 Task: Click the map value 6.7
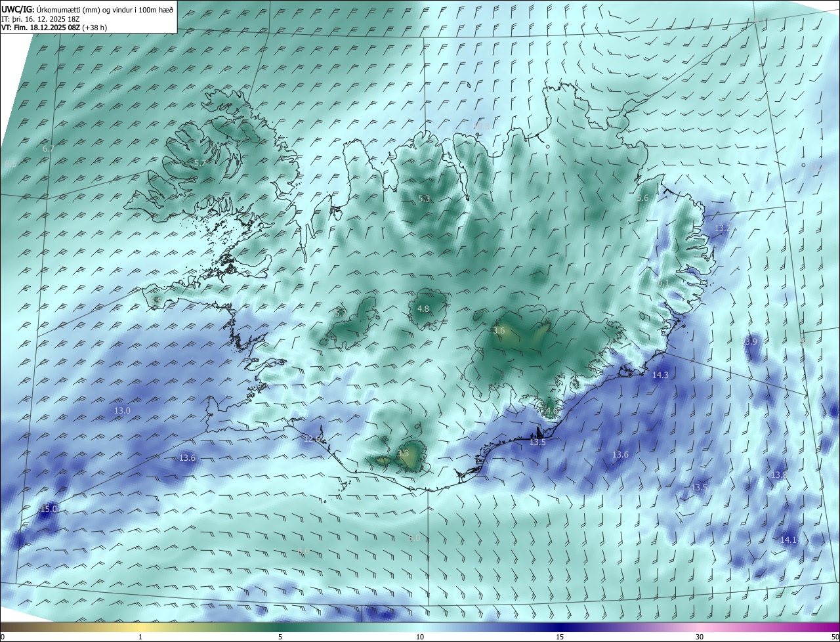click(48, 149)
